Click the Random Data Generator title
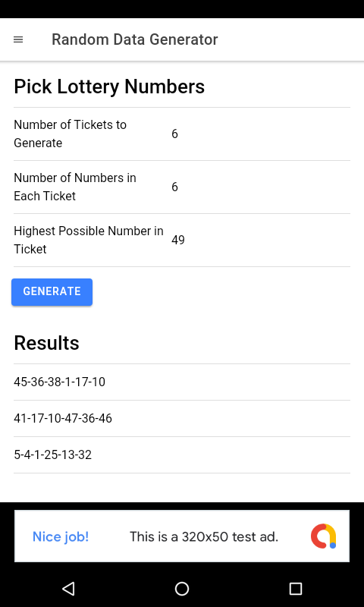 135,39
